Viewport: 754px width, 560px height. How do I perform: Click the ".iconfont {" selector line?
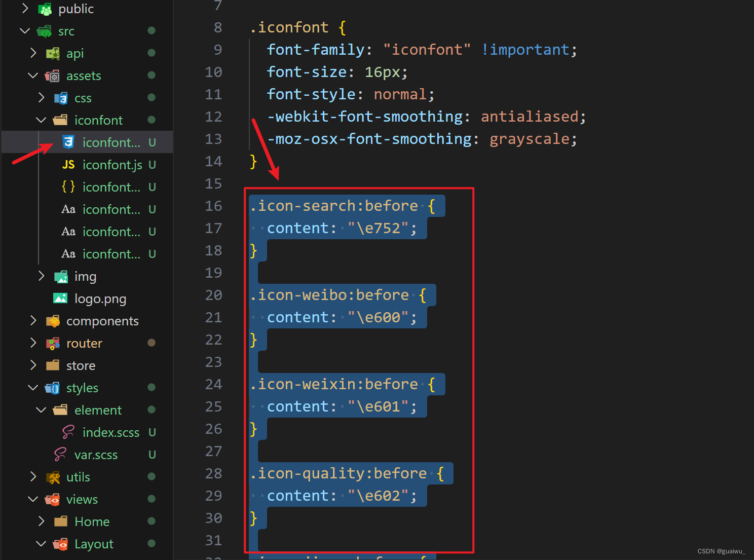coord(298,27)
